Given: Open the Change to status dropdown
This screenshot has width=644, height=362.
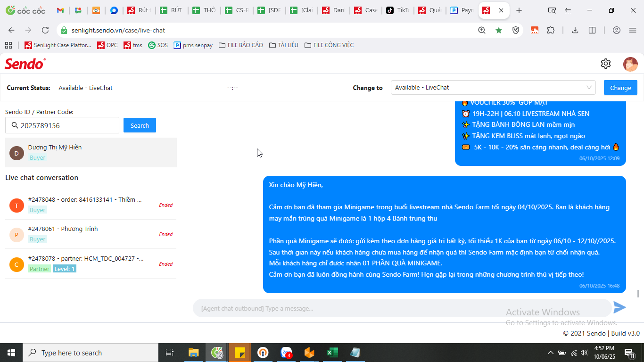Looking at the screenshot, I should [x=493, y=88].
